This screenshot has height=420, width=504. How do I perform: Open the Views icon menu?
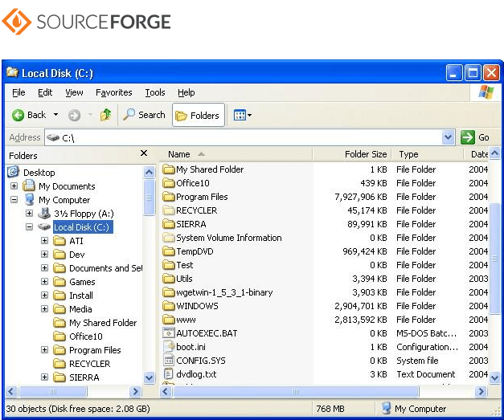[x=243, y=115]
